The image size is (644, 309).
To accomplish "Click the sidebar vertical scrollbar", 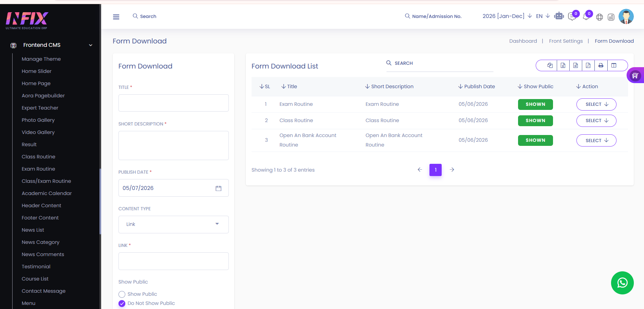I will click(x=100, y=201).
